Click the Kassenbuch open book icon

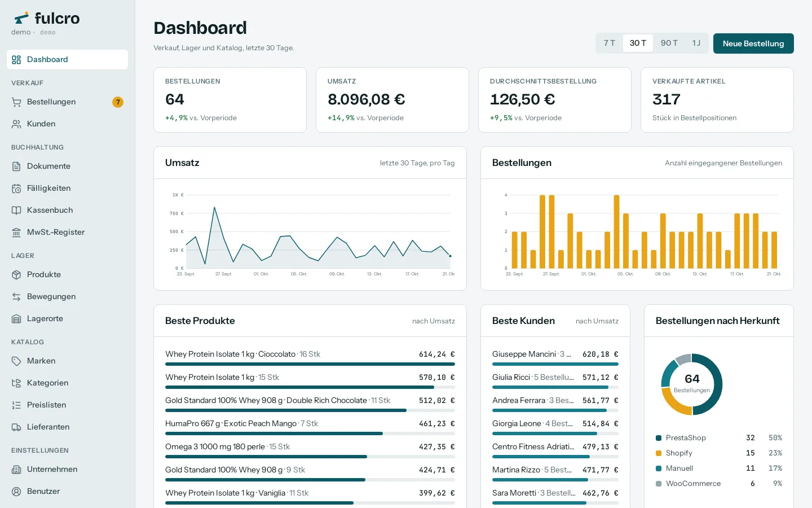(16, 211)
